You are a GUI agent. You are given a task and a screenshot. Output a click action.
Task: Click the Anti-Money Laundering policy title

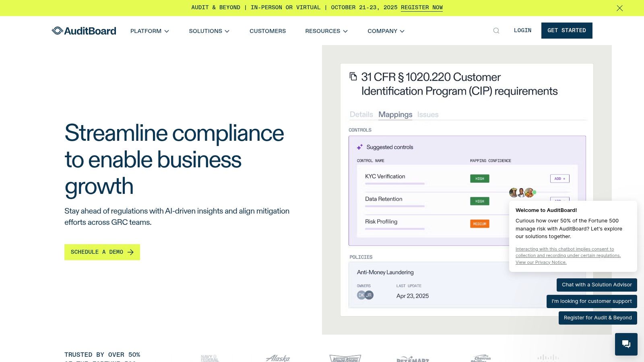pyautogui.click(x=385, y=272)
